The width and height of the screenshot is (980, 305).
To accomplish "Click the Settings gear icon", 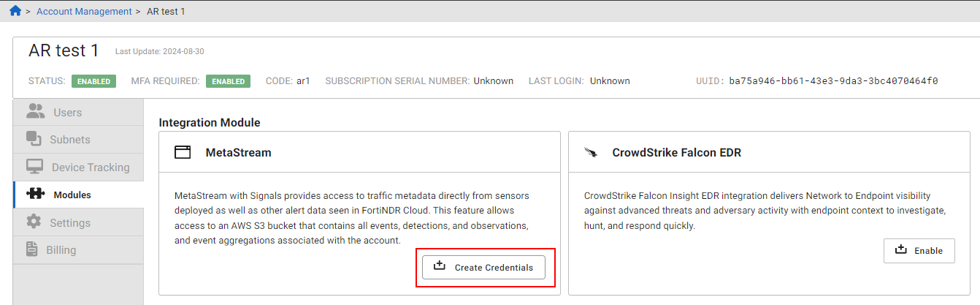I will coord(34,222).
